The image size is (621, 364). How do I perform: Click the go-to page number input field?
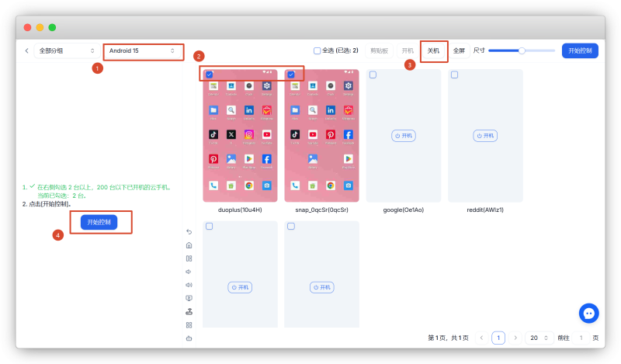pyautogui.click(x=581, y=338)
